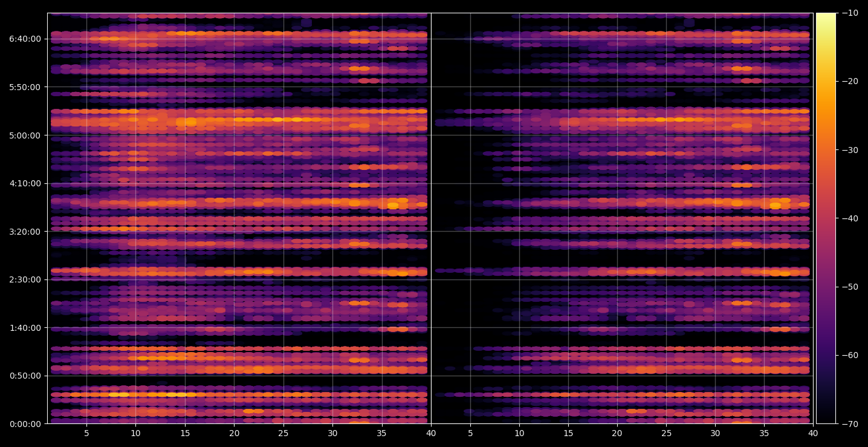Click the 0:50:00 time axis label
868x447 pixels.
[25, 376]
